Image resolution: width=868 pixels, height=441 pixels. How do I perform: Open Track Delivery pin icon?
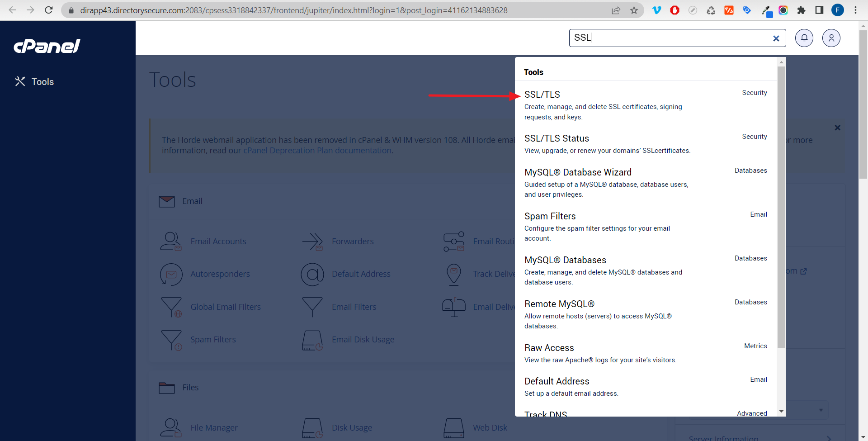click(x=454, y=274)
